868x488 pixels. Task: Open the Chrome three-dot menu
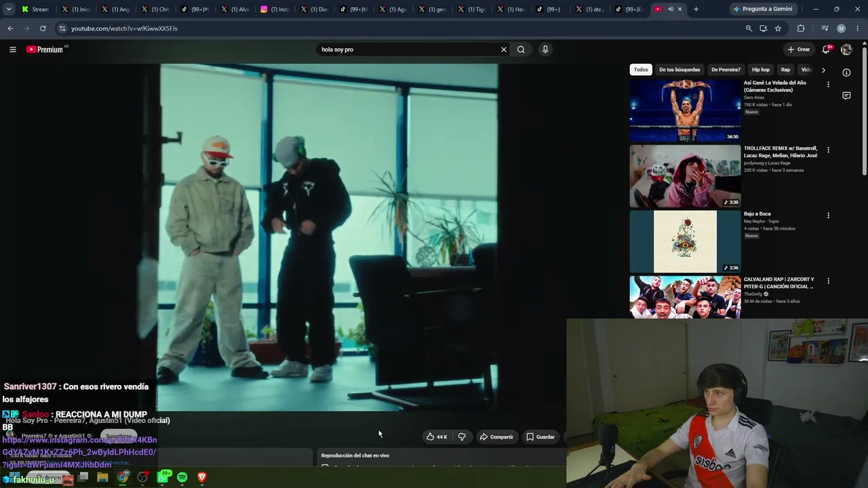click(858, 28)
